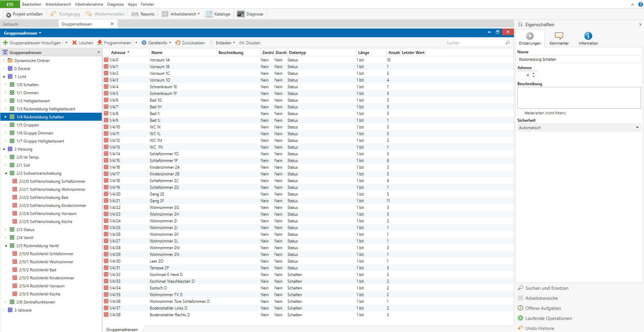Click the Suchen und Ersetzen icon
The image size is (644, 332).
click(x=520, y=288)
